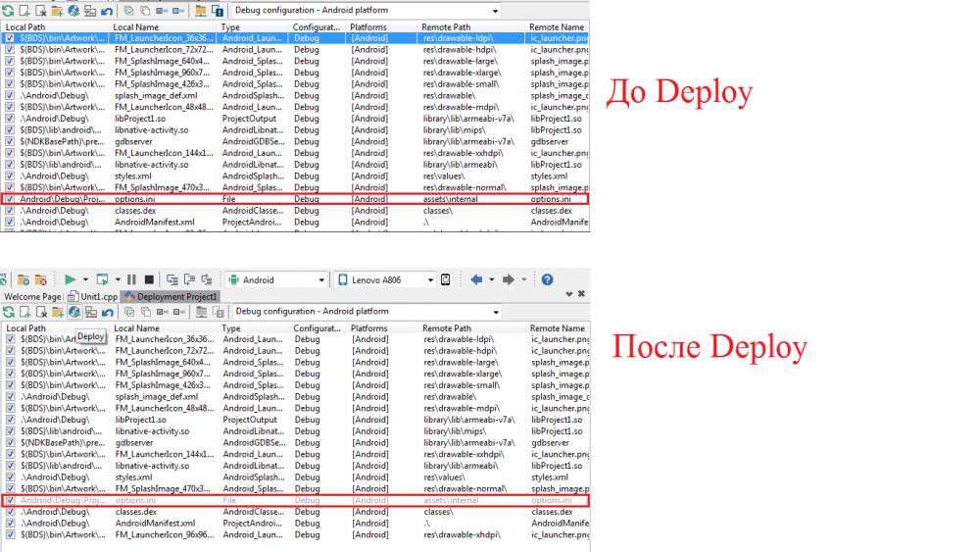Click Trace Into debugger icon
Viewport: 980px width, 552px height.
(x=171, y=279)
